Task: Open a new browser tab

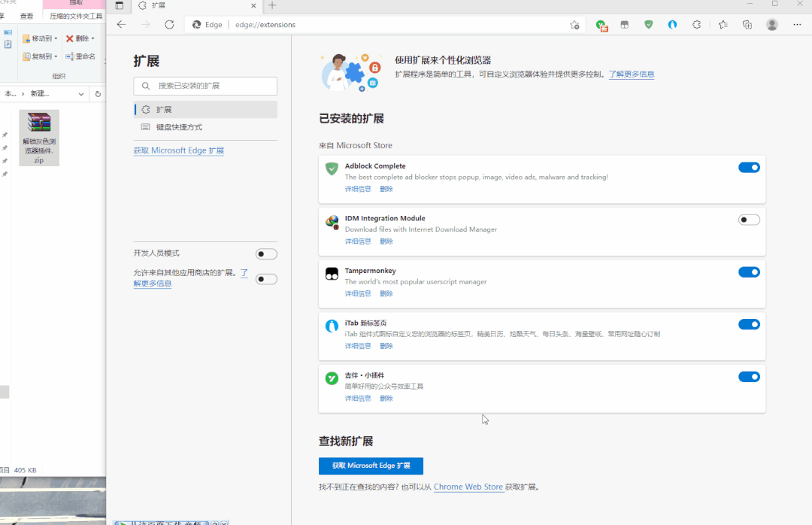Action: point(272,6)
